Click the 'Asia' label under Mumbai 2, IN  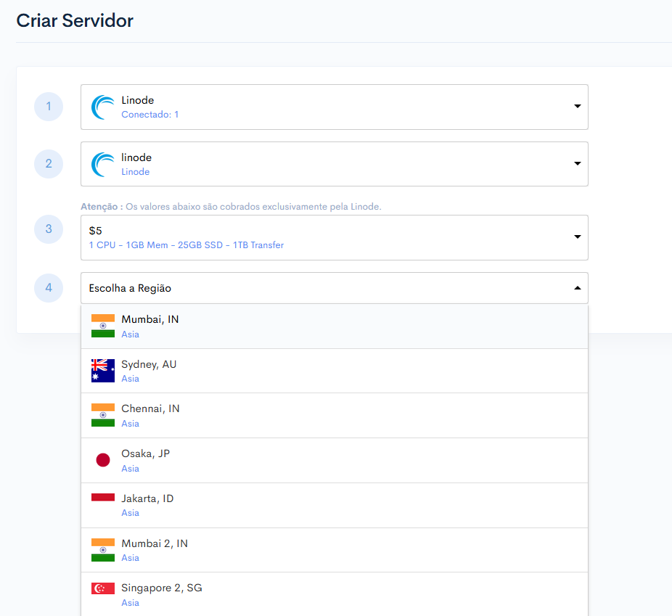click(x=131, y=558)
